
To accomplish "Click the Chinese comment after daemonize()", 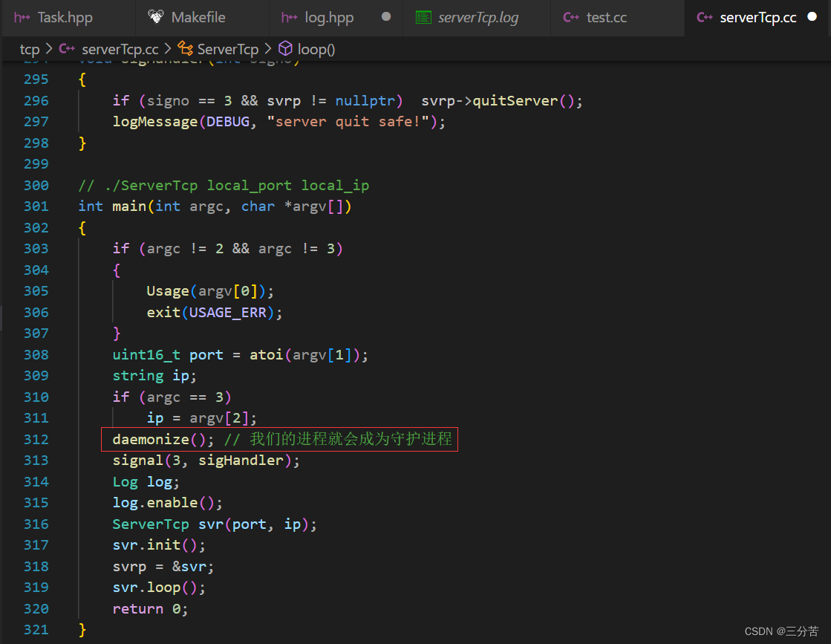I will click(338, 440).
